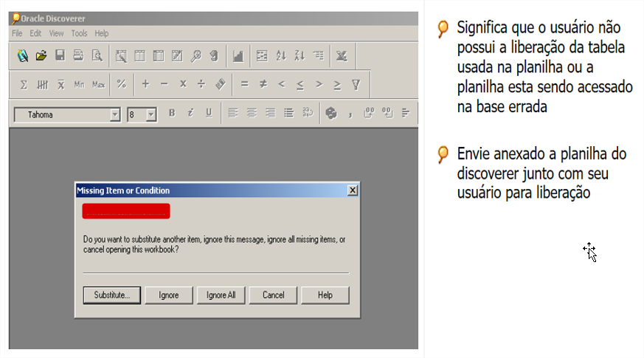Click the greater-than condition icon
The image size is (644, 358).
pyautogui.click(x=319, y=84)
